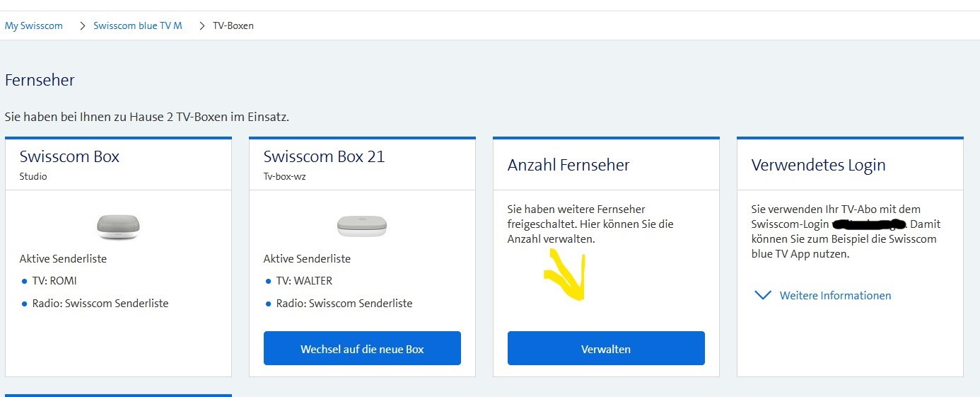Click Radio: Swisscom Senderliste under Box 21
This screenshot has width=980, height=397.
[344, 304]
